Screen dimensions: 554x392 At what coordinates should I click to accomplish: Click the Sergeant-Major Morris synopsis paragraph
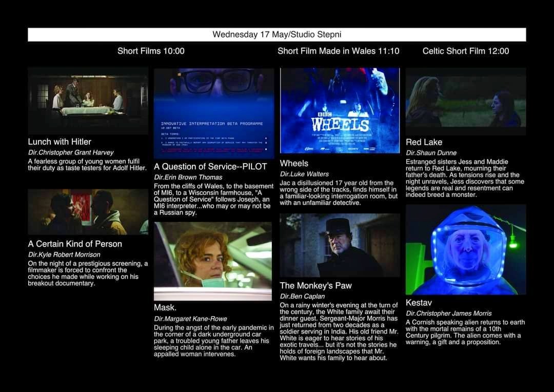(x=339, y=331)
